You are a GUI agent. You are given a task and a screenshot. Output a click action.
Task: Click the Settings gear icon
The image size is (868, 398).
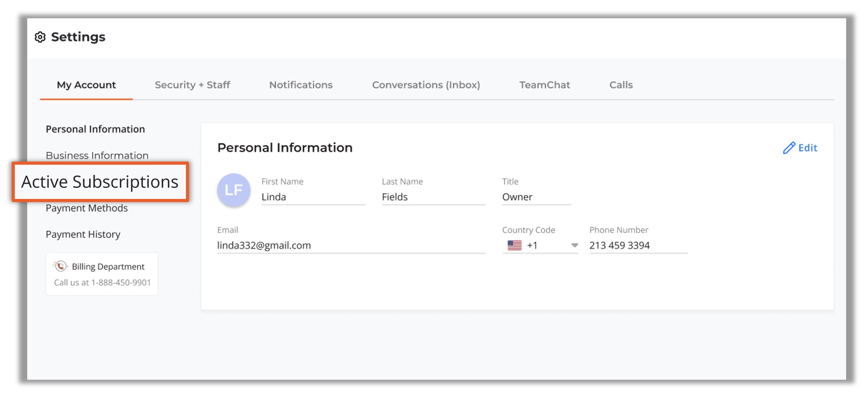pyautogui.click(x=40, y=37)
